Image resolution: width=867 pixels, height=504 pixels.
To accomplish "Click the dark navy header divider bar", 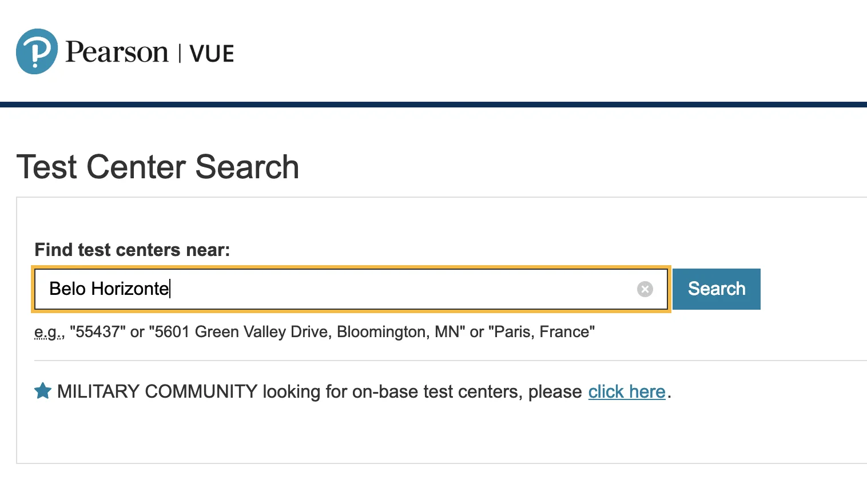I will point(433,105).
